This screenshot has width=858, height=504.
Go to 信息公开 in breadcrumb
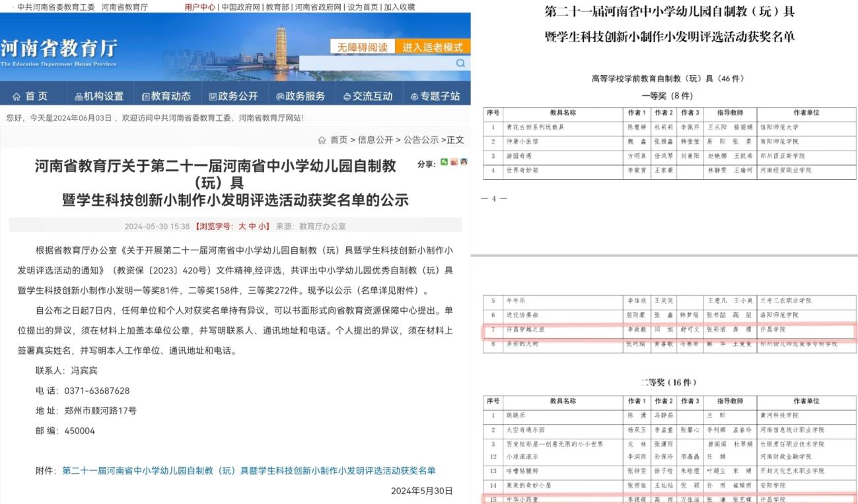(375, 140)
